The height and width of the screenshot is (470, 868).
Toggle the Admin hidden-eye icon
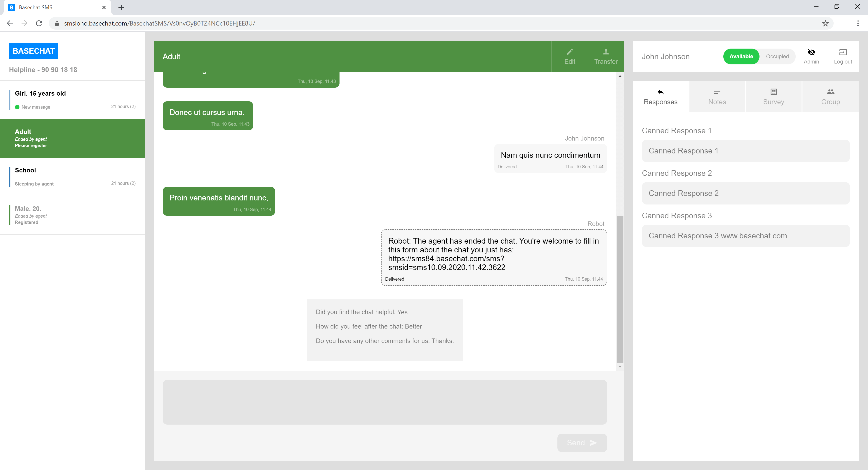point(811,52)
